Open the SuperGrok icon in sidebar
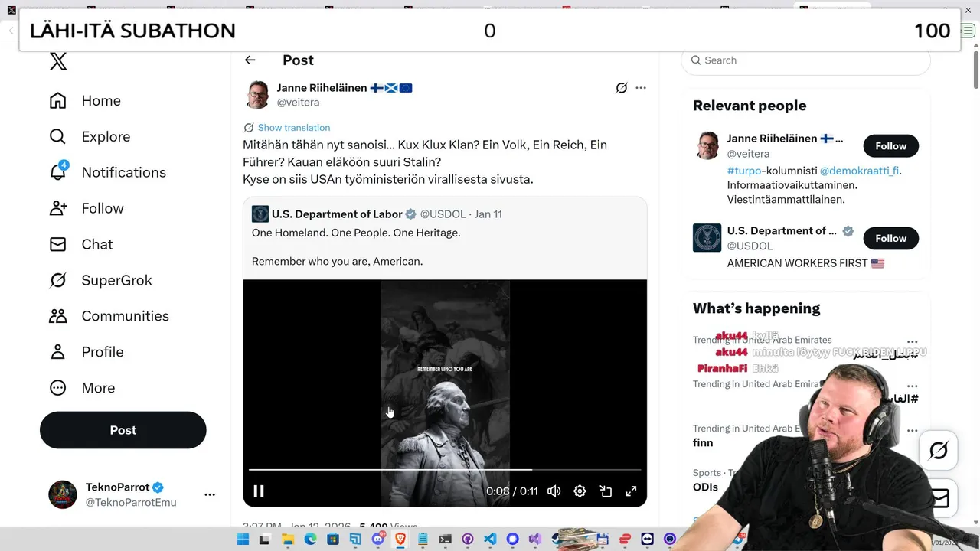Viewport: 980px width, 551px height. (57, 280)
